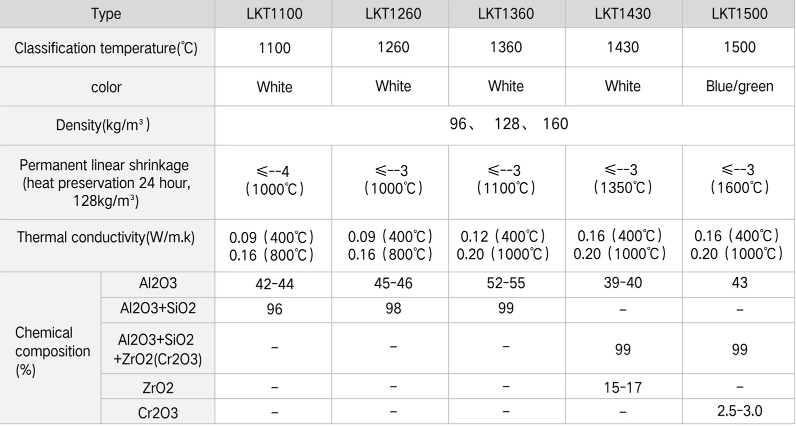
Task: Click the classification temperature 1260 cell
Action: point(392,49)
